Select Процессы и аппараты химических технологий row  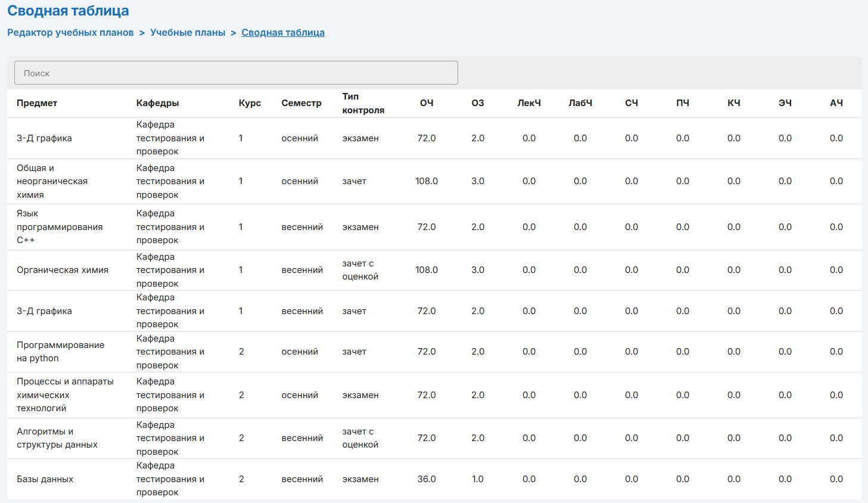(65, 395)
